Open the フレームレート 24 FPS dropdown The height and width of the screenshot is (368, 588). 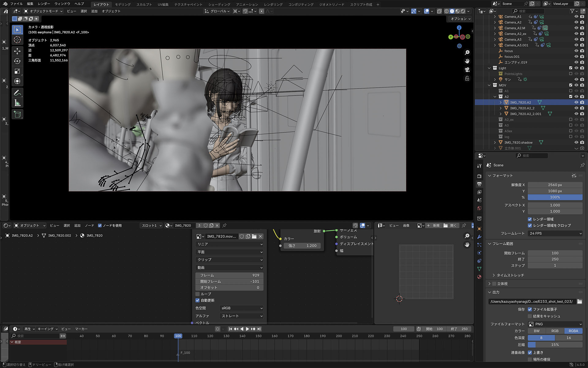pyautogui.click(x=555, y=233)
